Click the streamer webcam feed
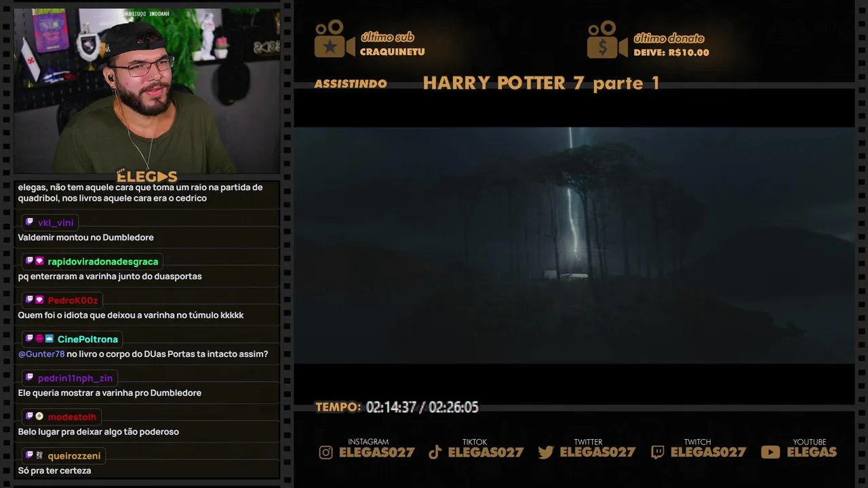Image resolution: width=868 pixels, height=488 pixels. pos(147,90)
